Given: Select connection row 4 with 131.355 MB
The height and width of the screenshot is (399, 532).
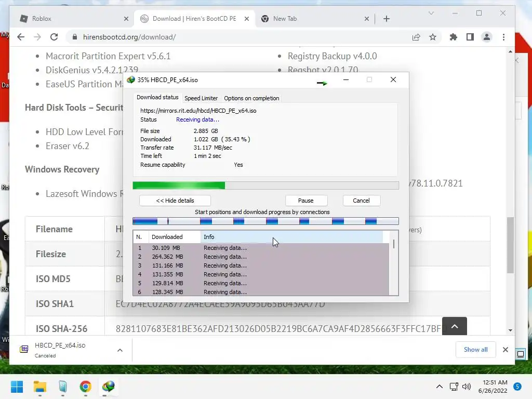Looking at the screenshot, I should point(261,274).
